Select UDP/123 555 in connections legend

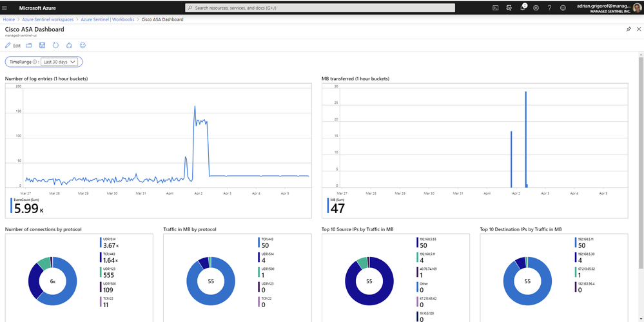107,273
